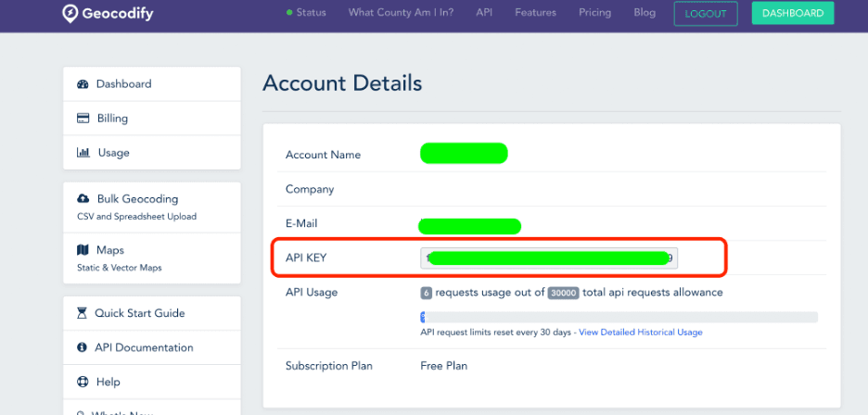The image size is (868, 415).
Task: Click the API usage progress bar
Action: [619, 317]
